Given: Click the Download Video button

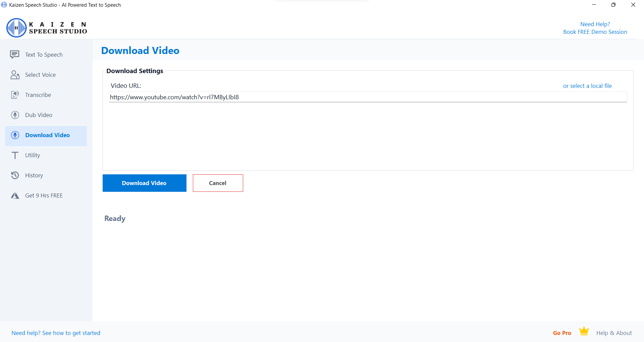Looking at the screenshot, I should [x=144, y=183].
